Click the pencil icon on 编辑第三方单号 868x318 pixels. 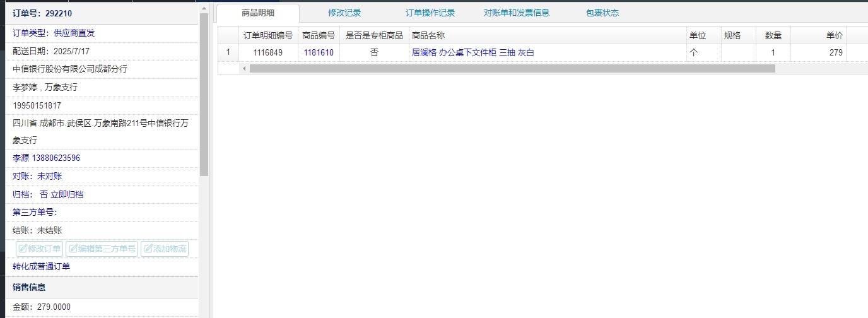tap(73, 249)
